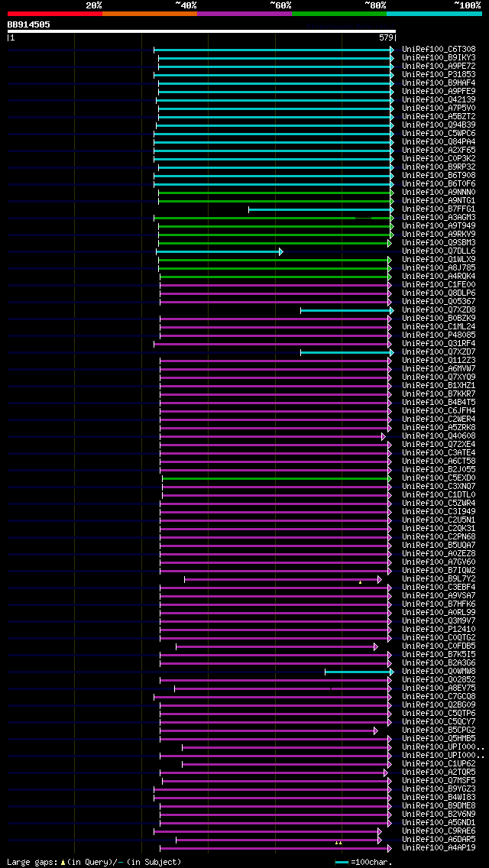
Task: Select the UniRef100_A3AGM3 label
Action: (439, 218)
